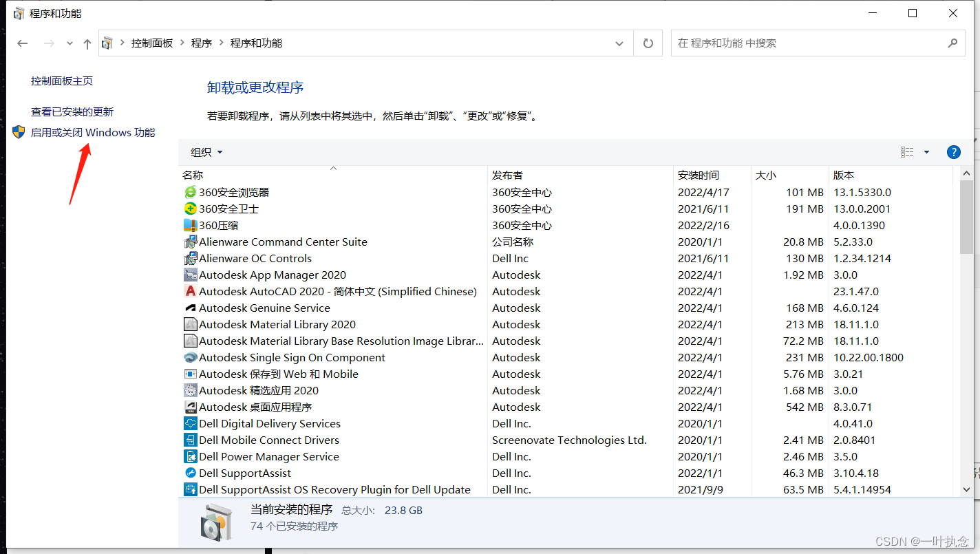Select the Autodesk AutoCAD 2020 icon
980x554 pixels.
click(x=190, y=292)
